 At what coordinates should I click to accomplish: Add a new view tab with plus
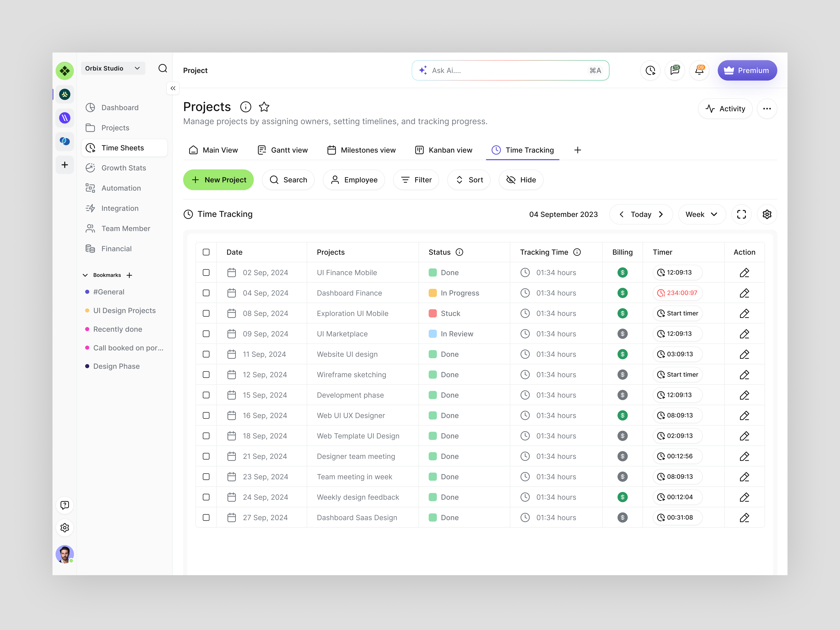578,150
